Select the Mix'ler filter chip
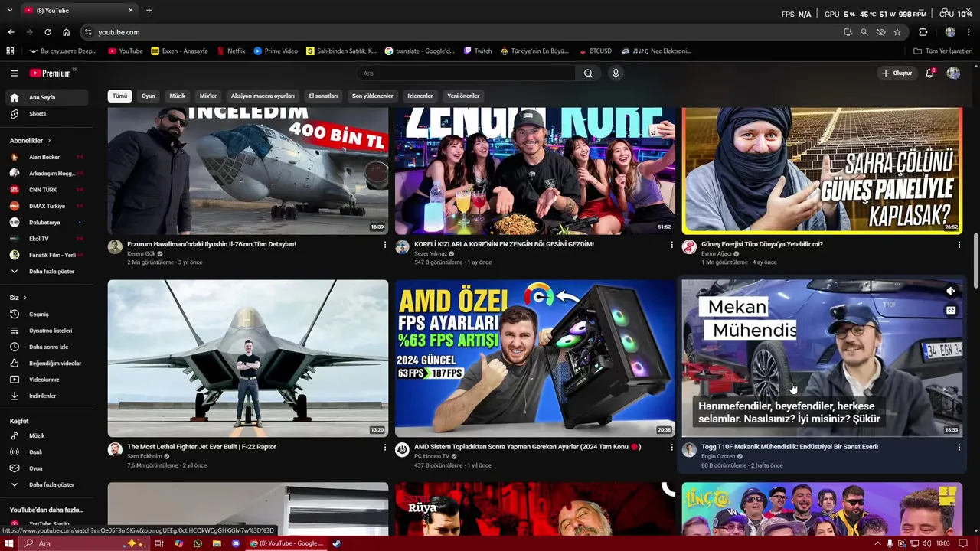This screenshot has height=551, width=980. coord(208,96)
